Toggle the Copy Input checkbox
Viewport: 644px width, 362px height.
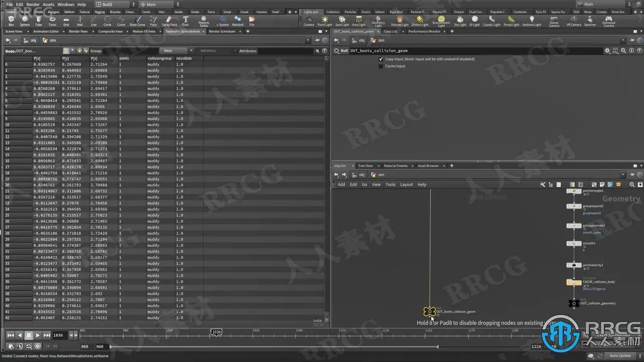[x=381, y=59]
